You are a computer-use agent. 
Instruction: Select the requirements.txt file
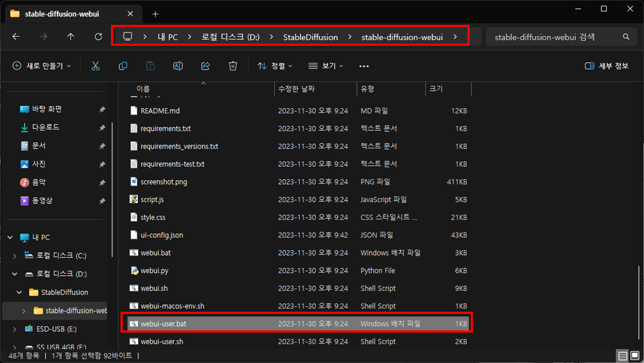298,129
